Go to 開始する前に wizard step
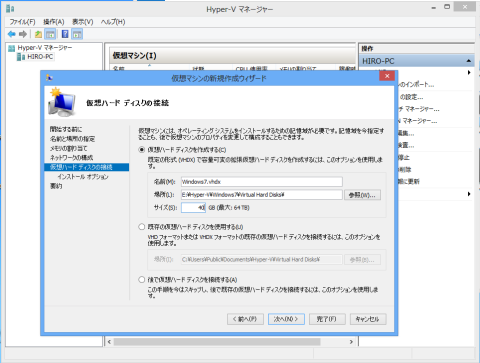This screenshot has height=363, width=480. tap(66, 129)
